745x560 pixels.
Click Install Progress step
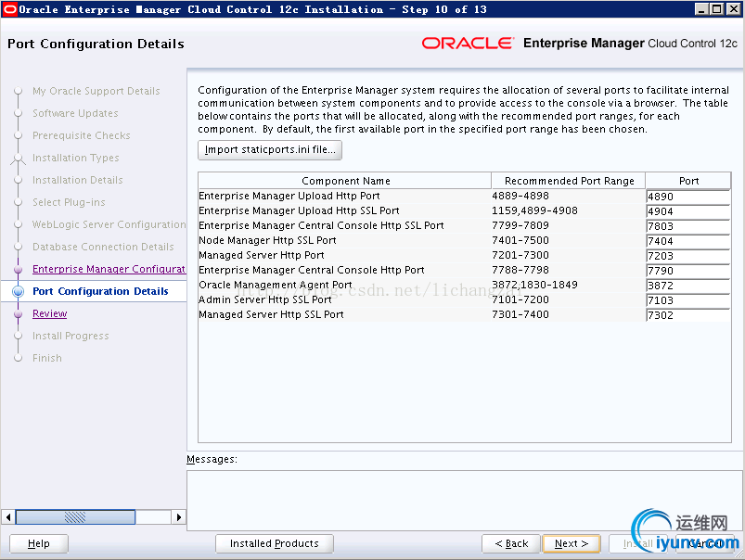point(71,336)
